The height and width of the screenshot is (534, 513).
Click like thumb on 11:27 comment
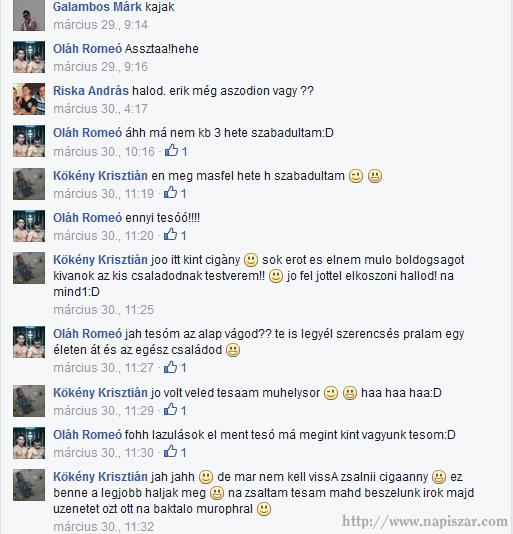click(x=170, y=367)
